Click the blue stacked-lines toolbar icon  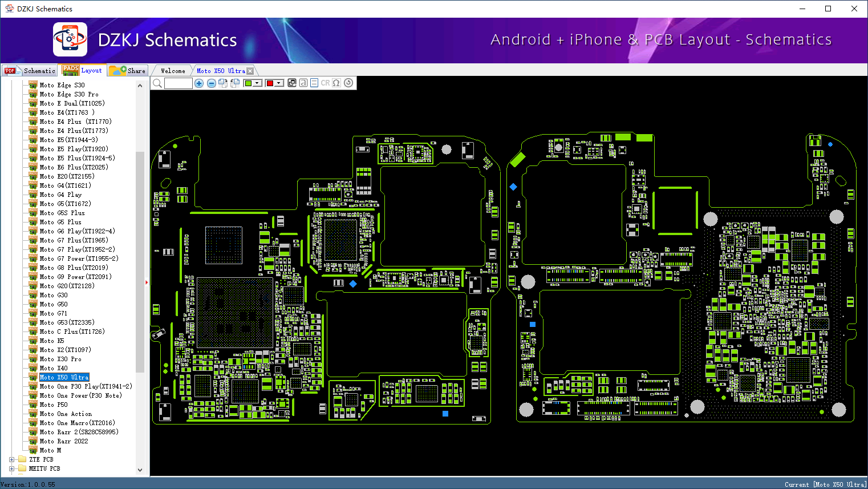pos(314,83)
